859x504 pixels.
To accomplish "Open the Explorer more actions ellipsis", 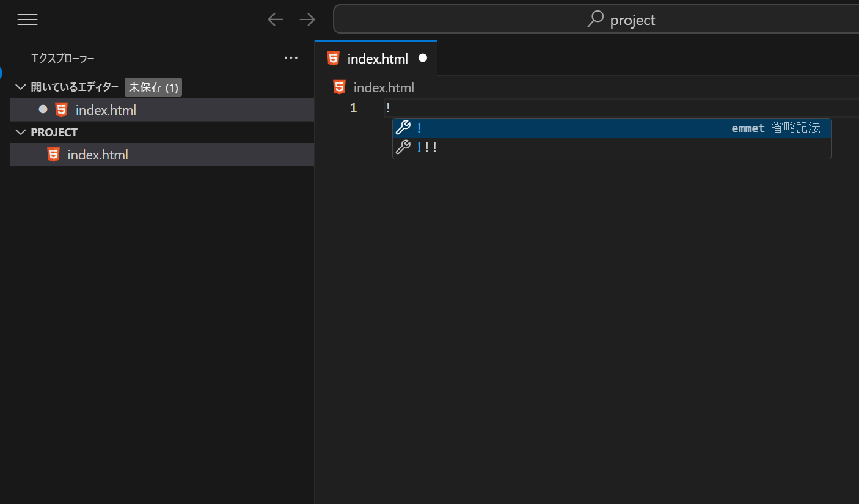I will click(x=291, y=58).
